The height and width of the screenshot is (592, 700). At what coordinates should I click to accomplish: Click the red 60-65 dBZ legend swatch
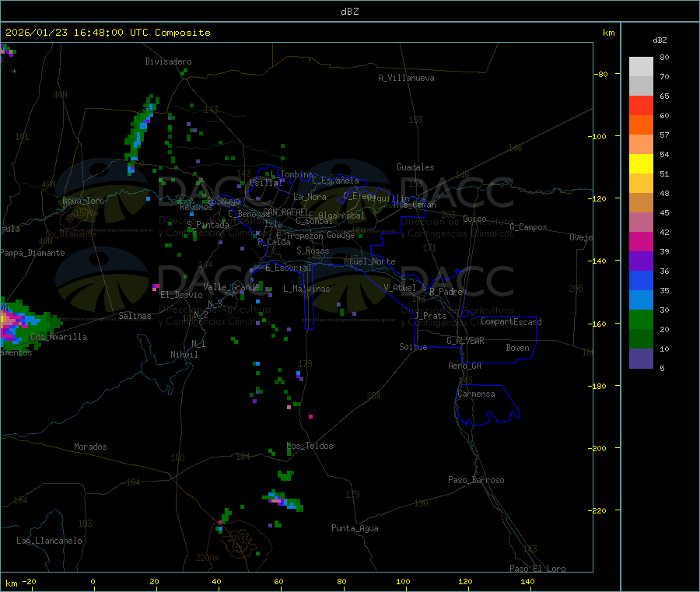[641, 105]
